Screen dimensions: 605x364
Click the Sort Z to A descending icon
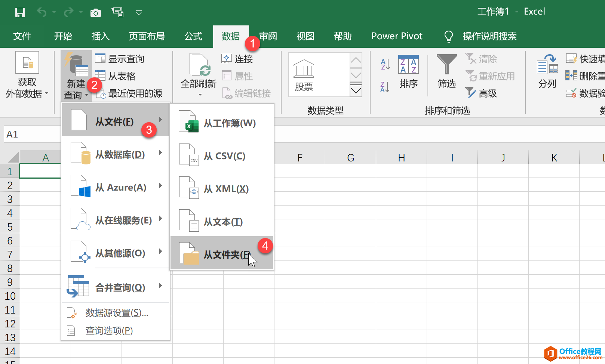[x=385, y=87]
